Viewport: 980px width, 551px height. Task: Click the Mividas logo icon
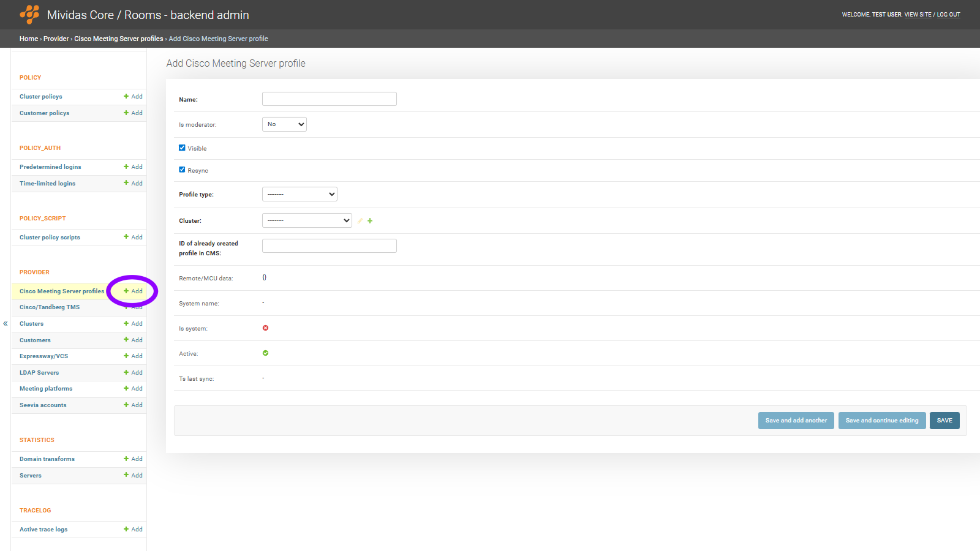click(x=29, y=15)
